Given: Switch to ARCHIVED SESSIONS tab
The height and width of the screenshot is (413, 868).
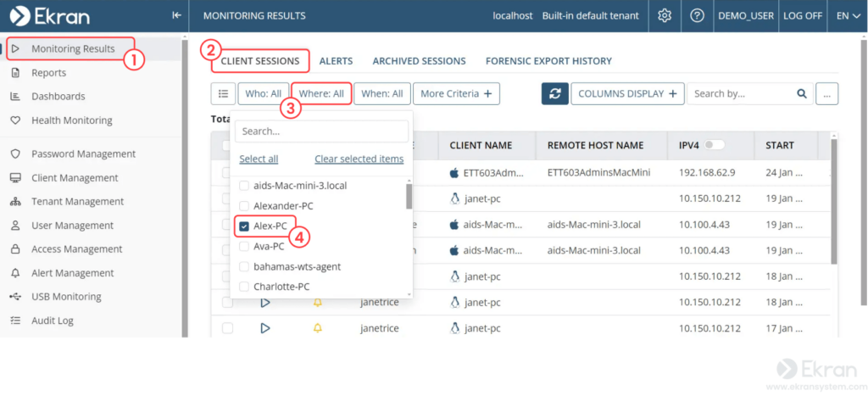Looking at the screenshot, I should click(419, 61).
